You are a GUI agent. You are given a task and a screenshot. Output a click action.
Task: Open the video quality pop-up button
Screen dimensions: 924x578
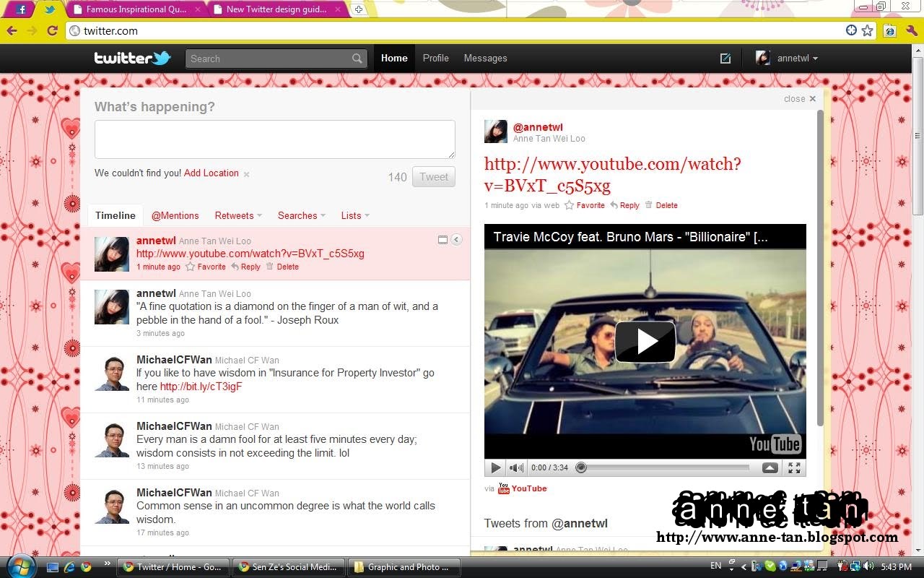[x=770, y=467]
